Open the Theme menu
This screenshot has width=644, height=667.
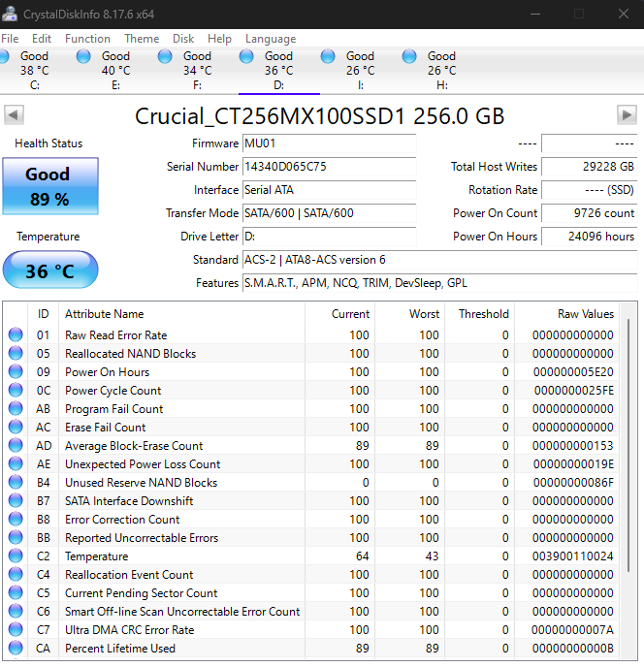tap(142, 39)
